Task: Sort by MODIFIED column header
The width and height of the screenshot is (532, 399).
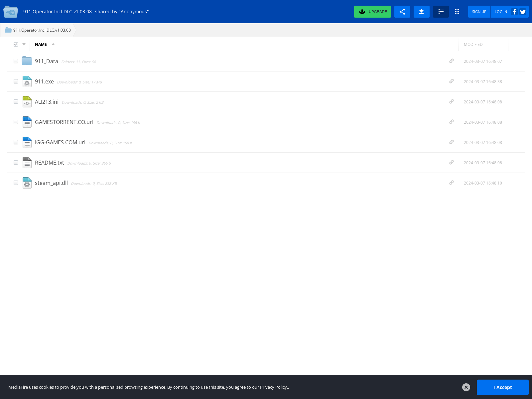Action: 473,44
